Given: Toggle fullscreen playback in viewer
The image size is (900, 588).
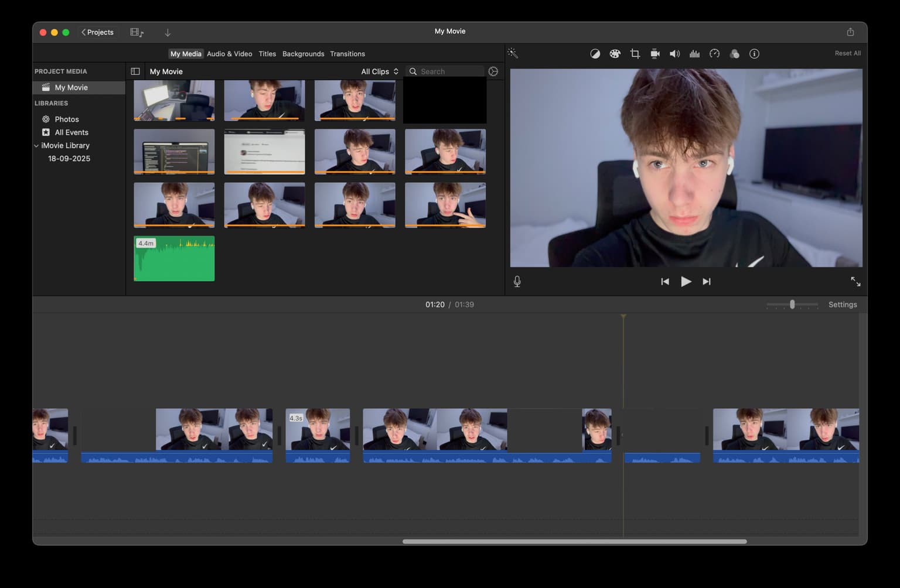Looking at the screenshot, I should 855,282.
